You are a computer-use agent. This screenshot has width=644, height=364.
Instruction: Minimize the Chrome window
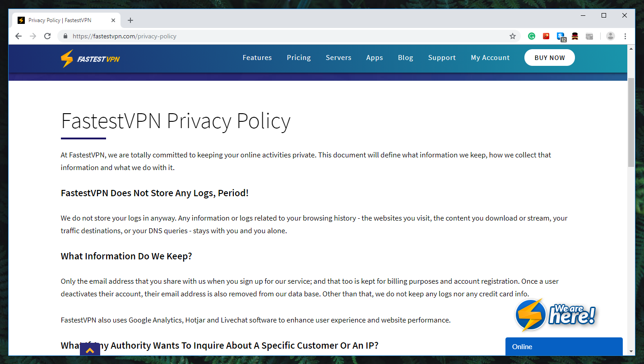[x=583, y=15]
